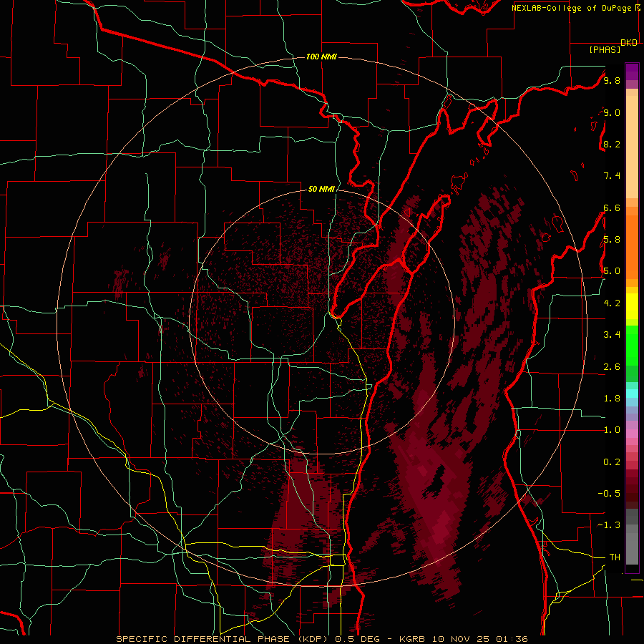Select the -1.3 scale value

[x=609, y=525]
